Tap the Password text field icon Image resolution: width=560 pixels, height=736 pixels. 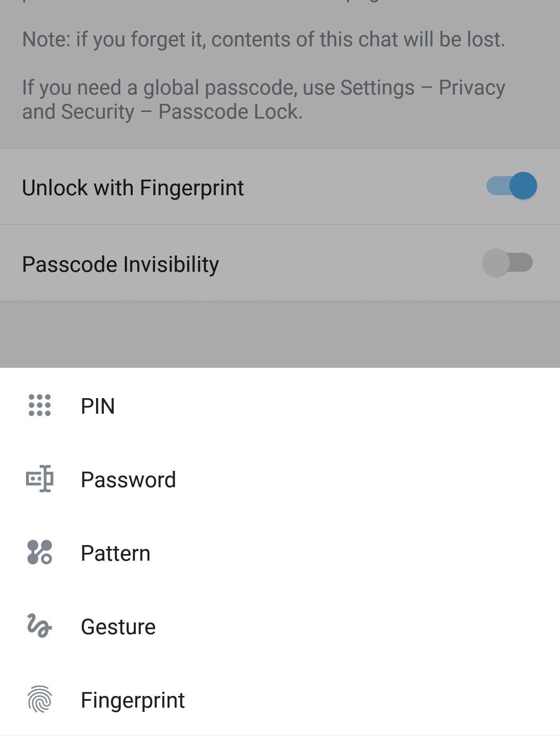pyautogui.click(x=40, y=479)
